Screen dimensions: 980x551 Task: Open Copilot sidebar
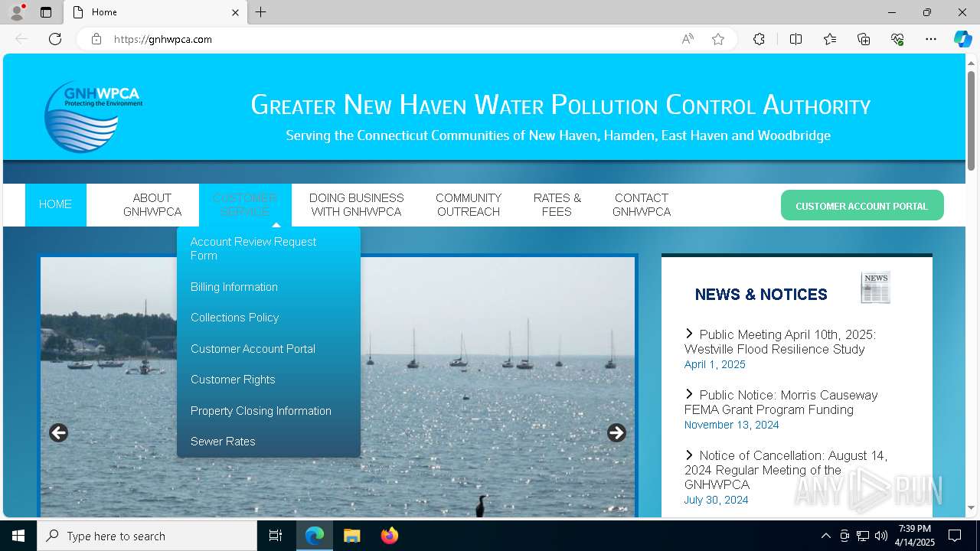point(962,39)
